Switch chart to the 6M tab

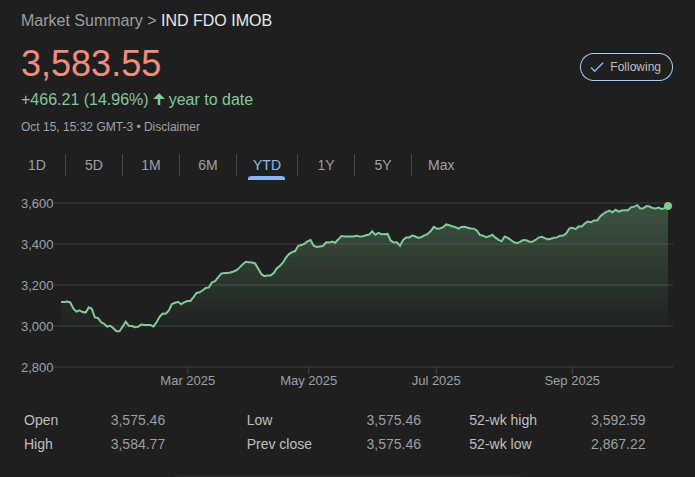tap(208, 165)
